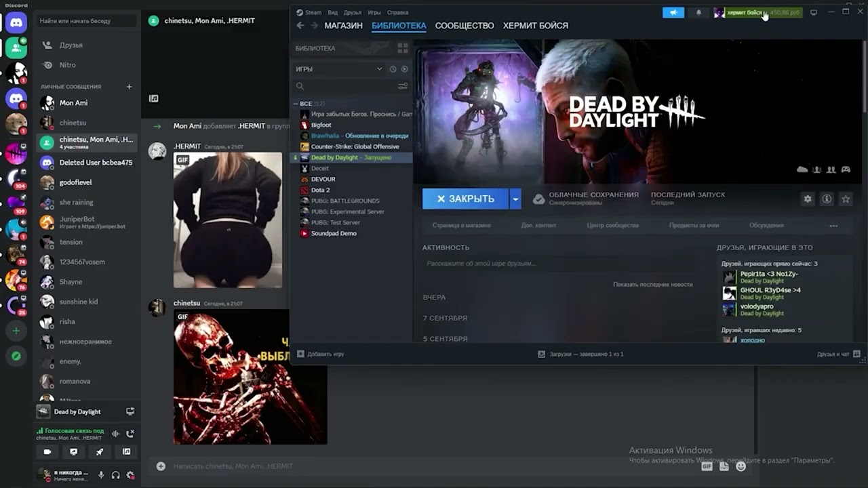
Task: Switch to the Сообщество tab
Action: point(465,26)
